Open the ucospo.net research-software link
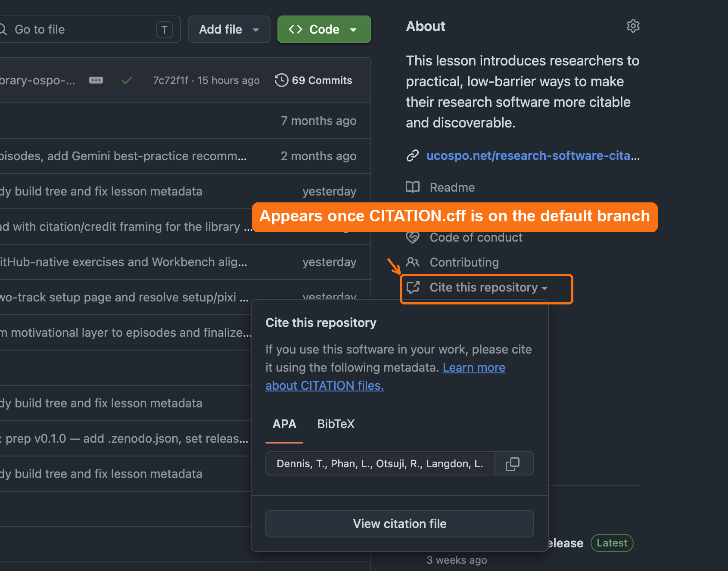The width and height of the screenshot is (728, 571). pyautogui.click(x=533, y=155)
